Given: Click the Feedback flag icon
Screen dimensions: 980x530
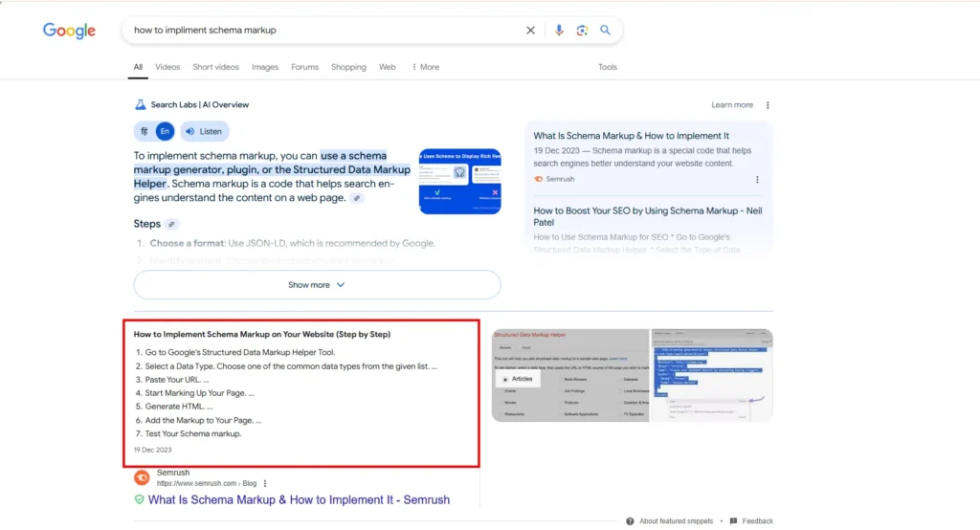Looking at the screenshot, I should [733, 520].
